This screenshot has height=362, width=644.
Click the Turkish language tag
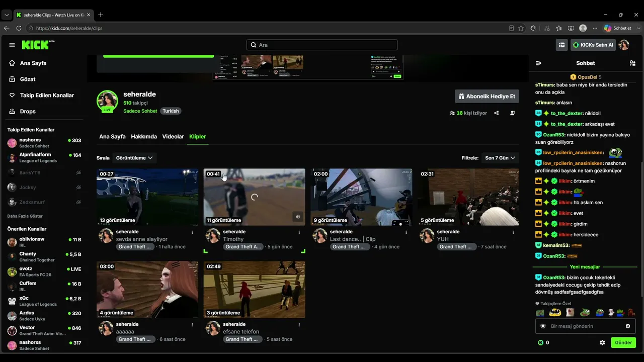(171, 111)
